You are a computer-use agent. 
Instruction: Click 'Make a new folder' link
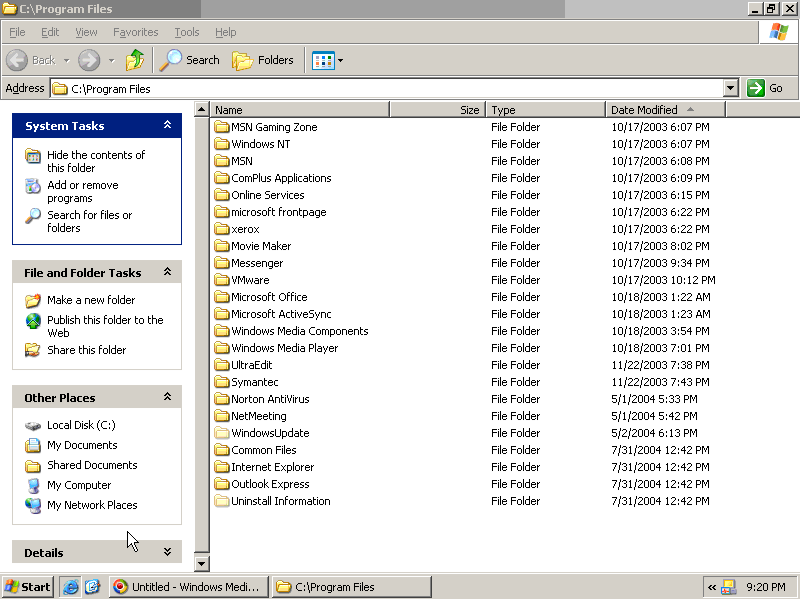click(x=91, y=300)
